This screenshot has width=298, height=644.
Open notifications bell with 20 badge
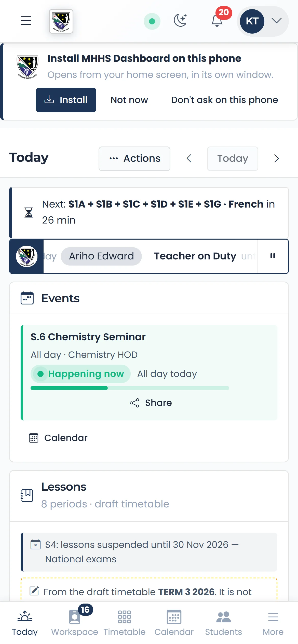coord(217,20)
